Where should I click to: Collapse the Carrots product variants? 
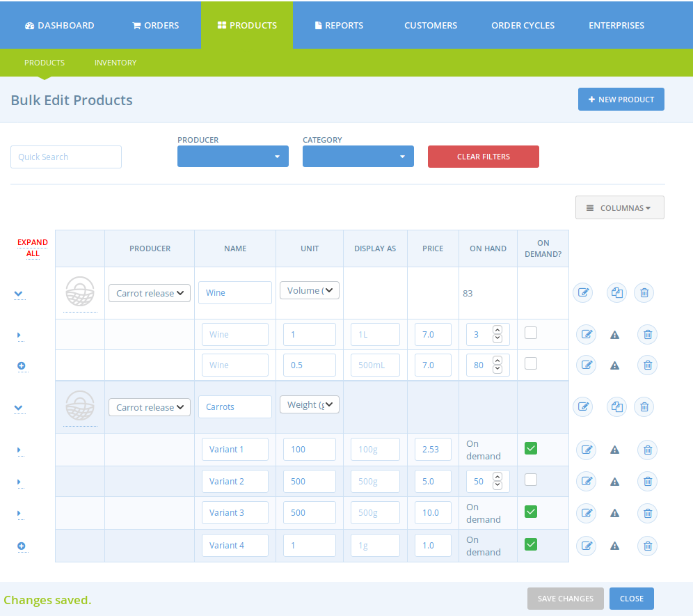[18, 408]
